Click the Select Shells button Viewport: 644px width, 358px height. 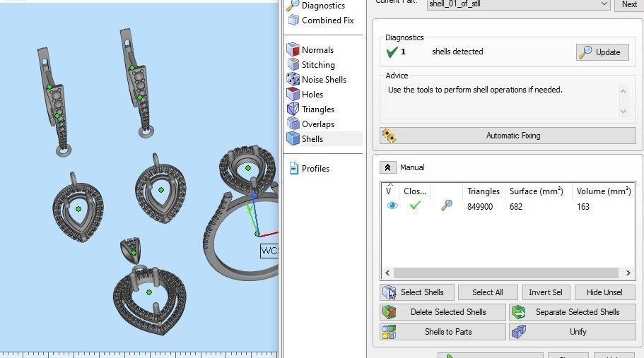[x=417, y=292]
